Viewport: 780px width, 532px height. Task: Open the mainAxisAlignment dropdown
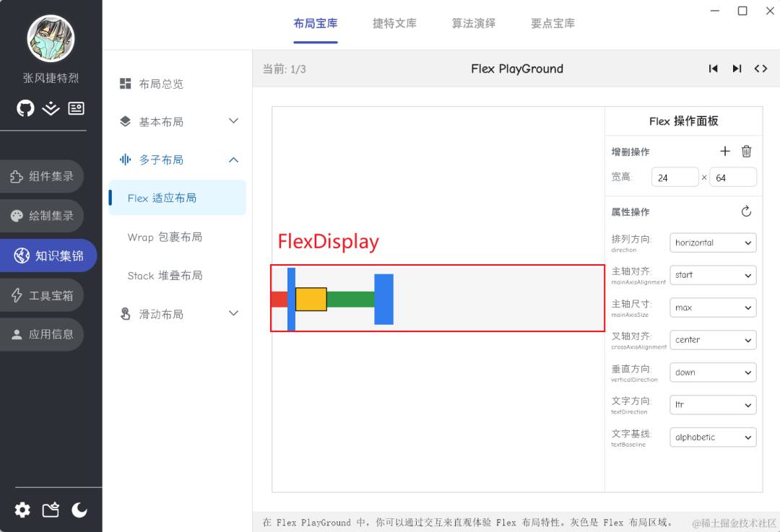click(x=713, y=275)
